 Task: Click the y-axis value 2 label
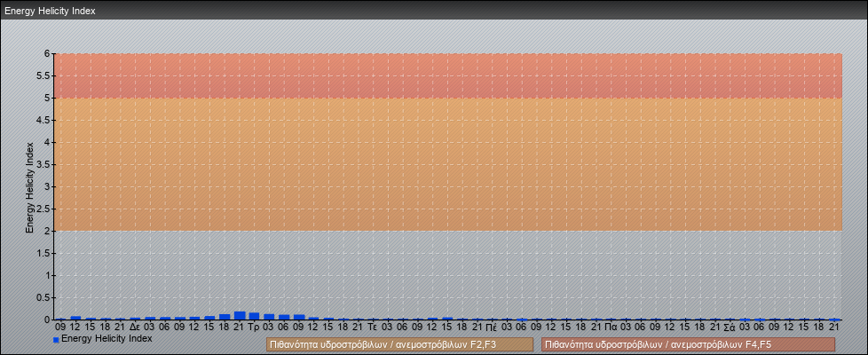[x=49, y=231]
